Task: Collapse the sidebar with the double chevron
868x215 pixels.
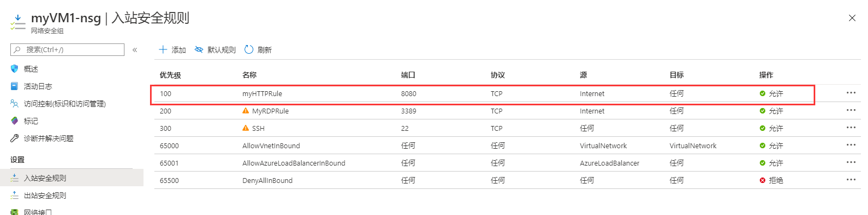Action: (x=135, y=50)
